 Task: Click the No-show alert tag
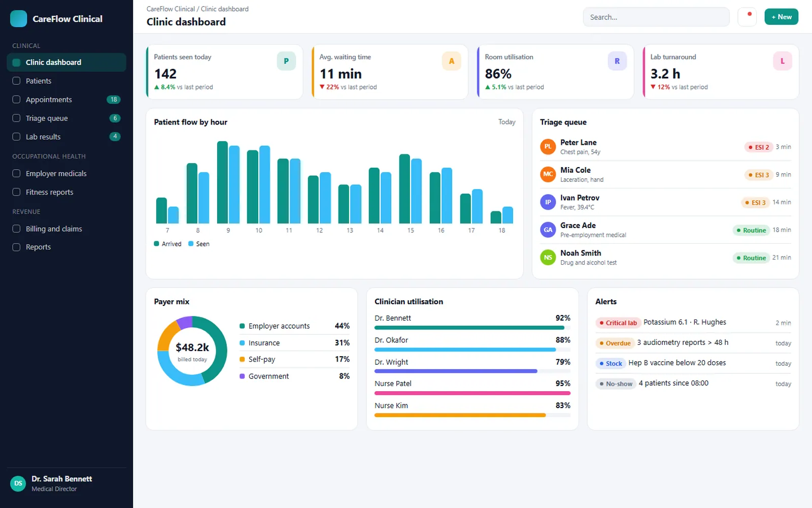click(x=616, y=384)
